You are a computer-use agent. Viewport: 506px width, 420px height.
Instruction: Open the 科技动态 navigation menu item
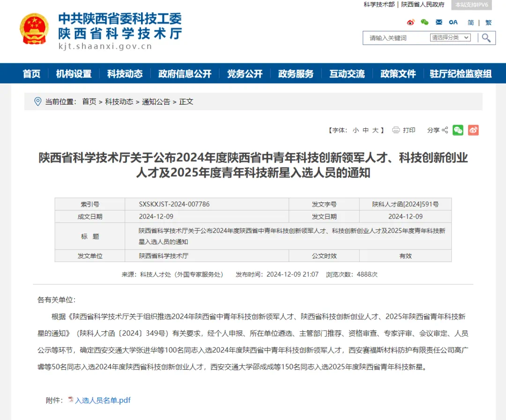[125, 74]
